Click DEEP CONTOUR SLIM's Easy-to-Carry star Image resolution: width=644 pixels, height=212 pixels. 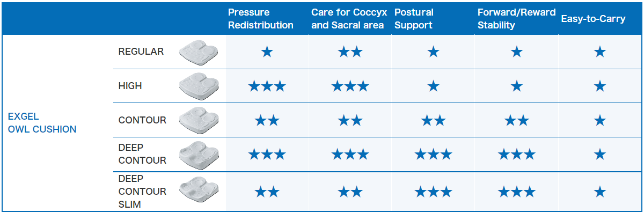click(600, 192)
